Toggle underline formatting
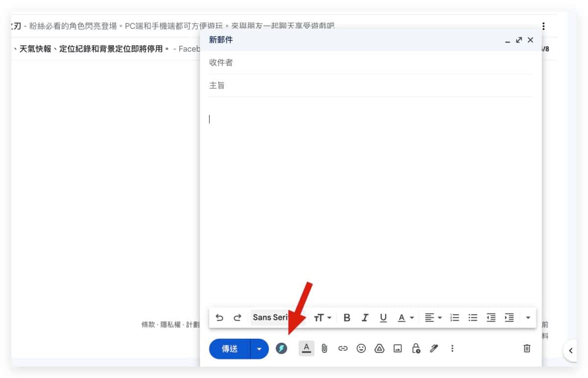The width and height of the screenshot is (588, 378). click(x=383, y=318)
